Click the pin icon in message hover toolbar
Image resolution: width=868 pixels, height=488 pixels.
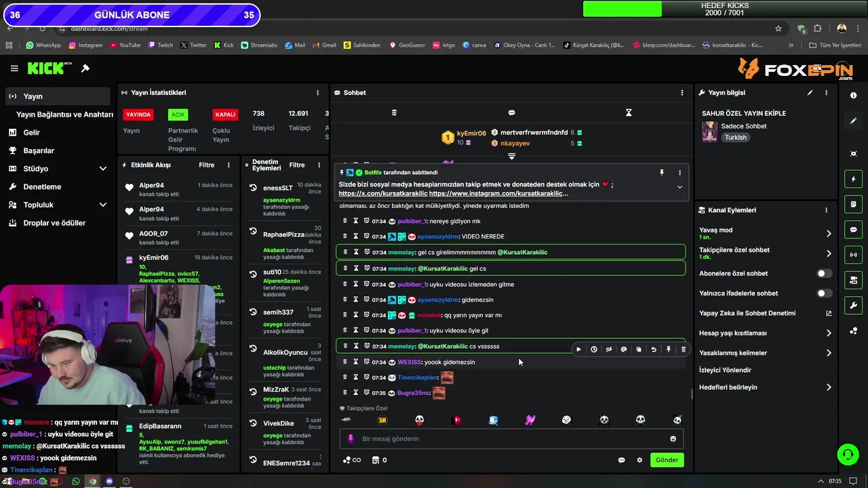(669, 350)
